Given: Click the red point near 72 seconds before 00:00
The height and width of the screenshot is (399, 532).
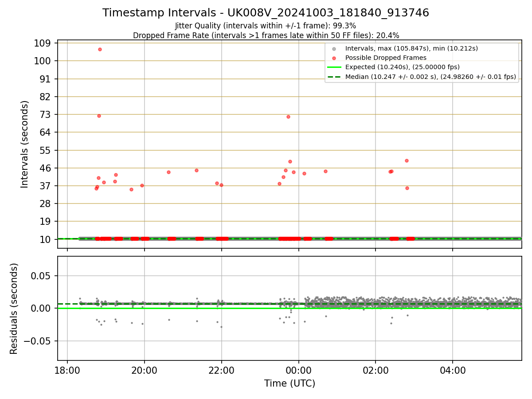Looking at the screenshot, I should (x=288, y=117).
